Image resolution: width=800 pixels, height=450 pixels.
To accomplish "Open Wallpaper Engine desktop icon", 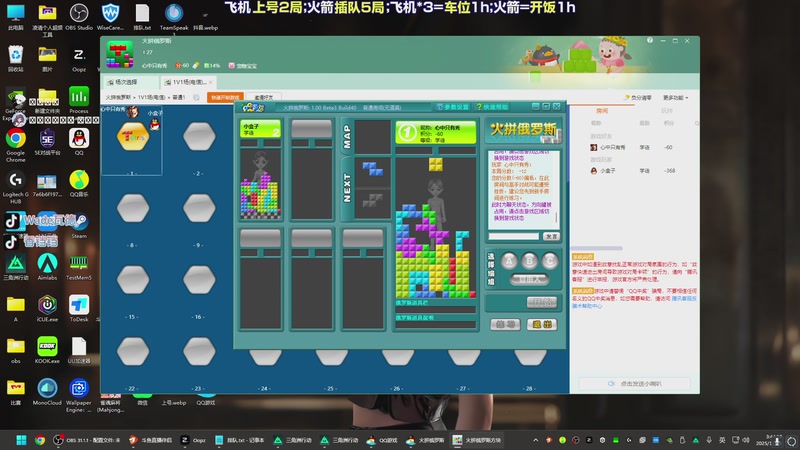I will pos(79,395).
